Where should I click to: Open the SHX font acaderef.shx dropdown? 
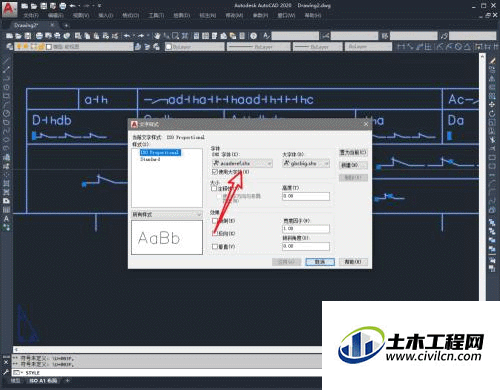pyautogui.click(x=242, y=163)
